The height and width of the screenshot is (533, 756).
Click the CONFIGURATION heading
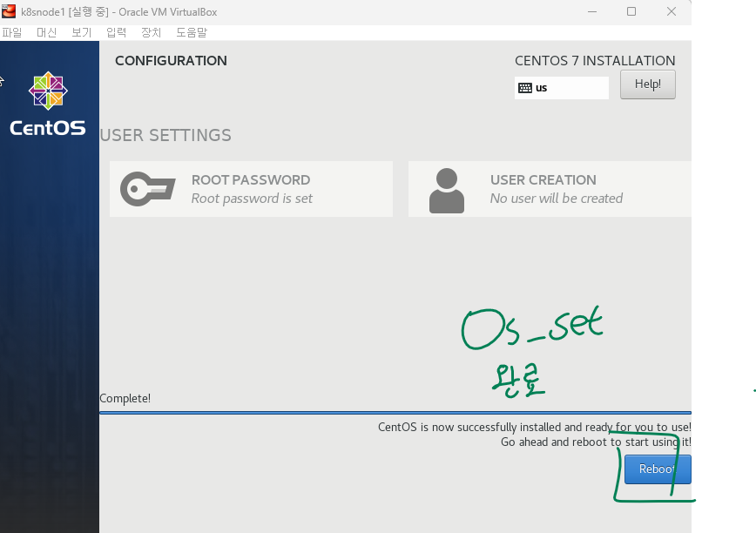pyautogui.click(x=171, y=61)
